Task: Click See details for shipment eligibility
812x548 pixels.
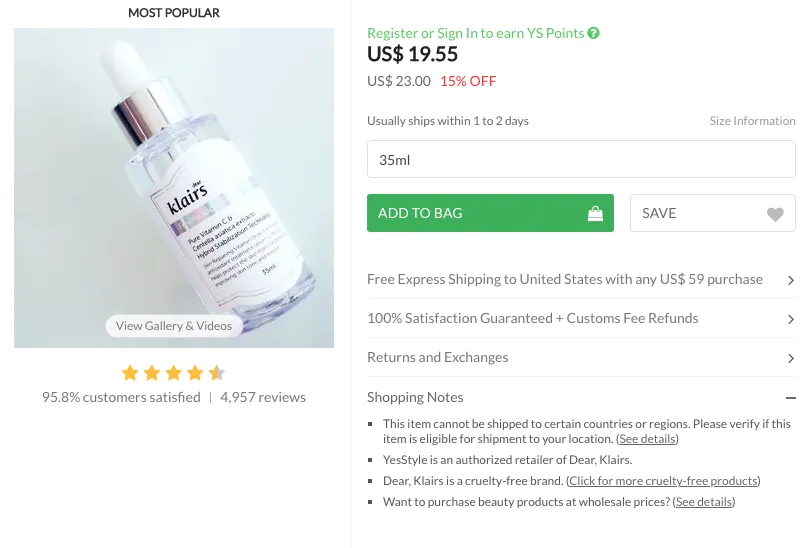Action: pos(647,439)
